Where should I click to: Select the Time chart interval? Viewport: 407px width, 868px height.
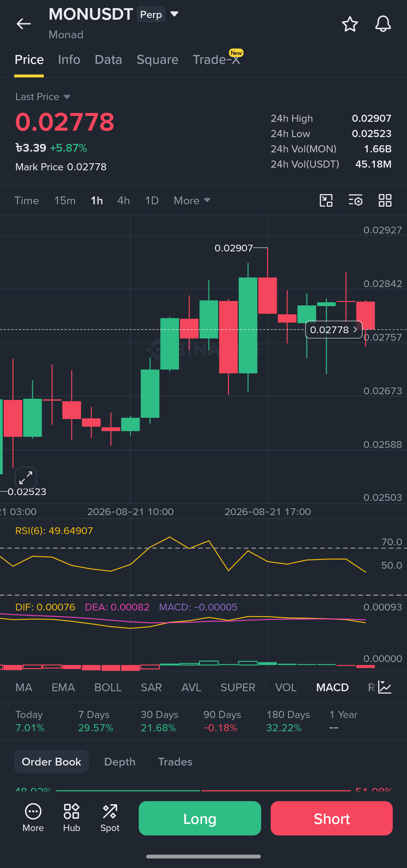27,201
